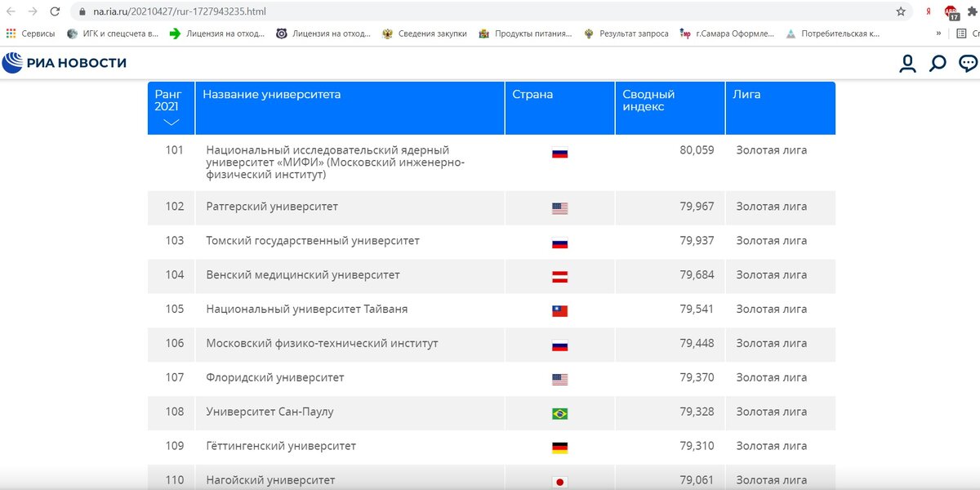Select rank number 104
Image resolution: width=980 pixels, height=490 pixels.
coord(175,275)
